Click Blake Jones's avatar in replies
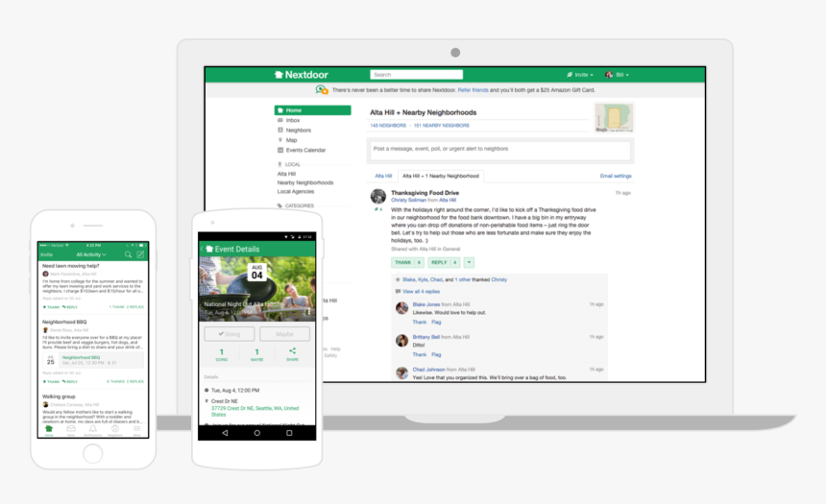Viewport: 826px width, 504px height. coord(401,307)
